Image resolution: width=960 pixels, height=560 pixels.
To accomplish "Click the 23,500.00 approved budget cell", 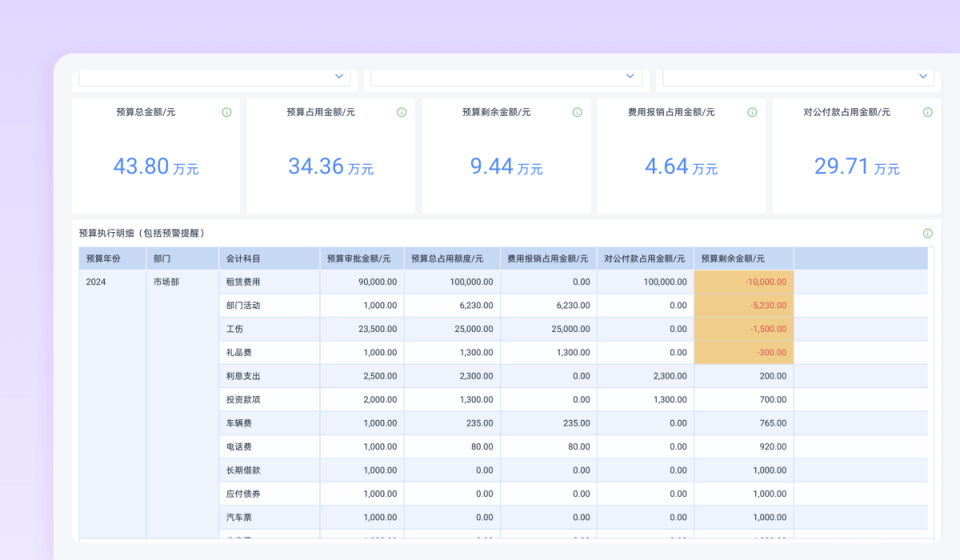I will point(362,329).
